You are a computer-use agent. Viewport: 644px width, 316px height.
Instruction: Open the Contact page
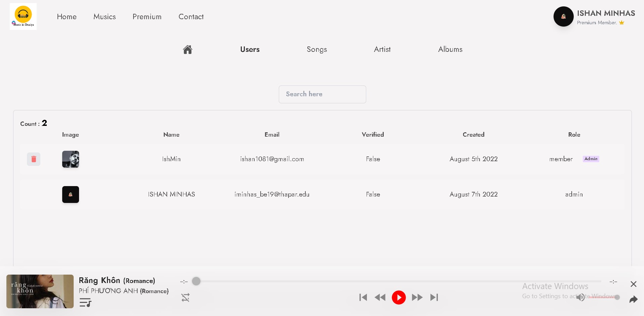click(x=191, y=16)
